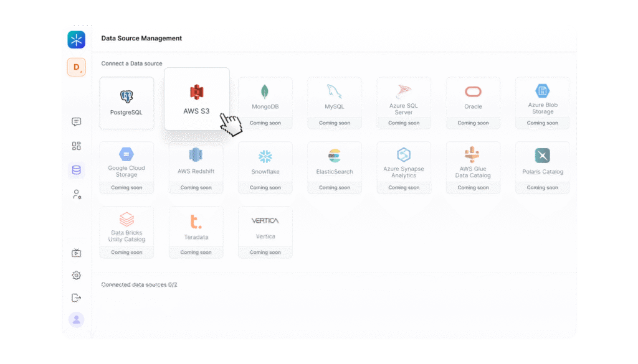Click Coming soon under Azure SQL Server
This screenshot has height=364, width=638.
click(404, 123)
